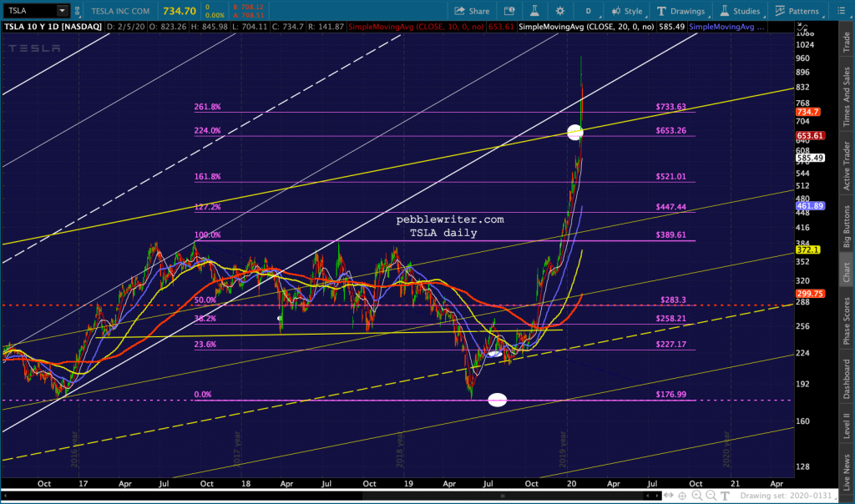Click the 23.6% Fibonacci level label

tap(205, 344)
